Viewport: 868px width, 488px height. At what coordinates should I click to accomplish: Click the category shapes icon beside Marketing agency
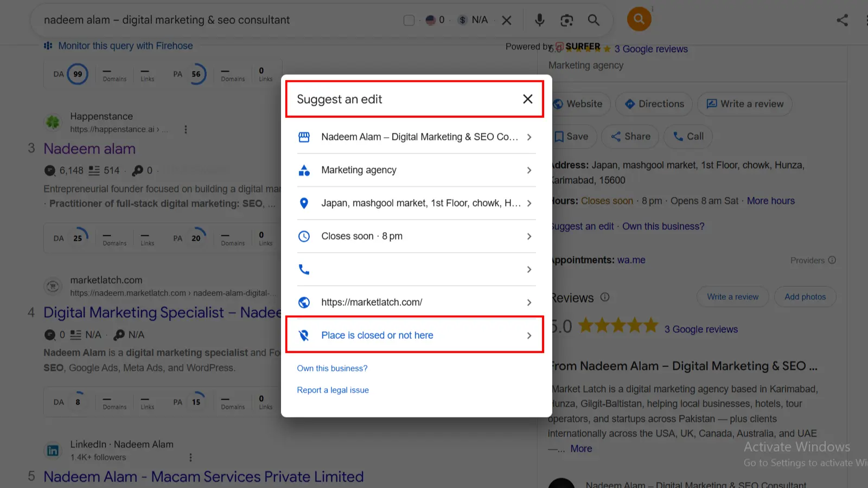pyautogui.click(x=304, y=170)
